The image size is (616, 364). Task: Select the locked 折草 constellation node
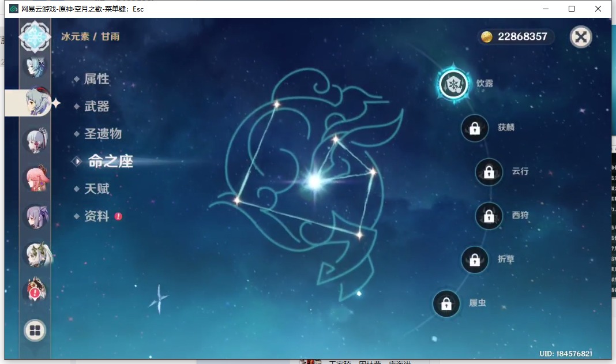click(475, 260)
